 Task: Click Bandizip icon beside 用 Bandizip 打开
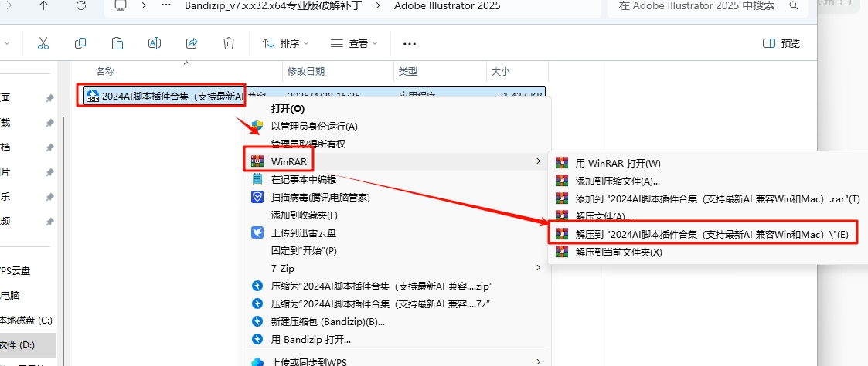[257, 339]
